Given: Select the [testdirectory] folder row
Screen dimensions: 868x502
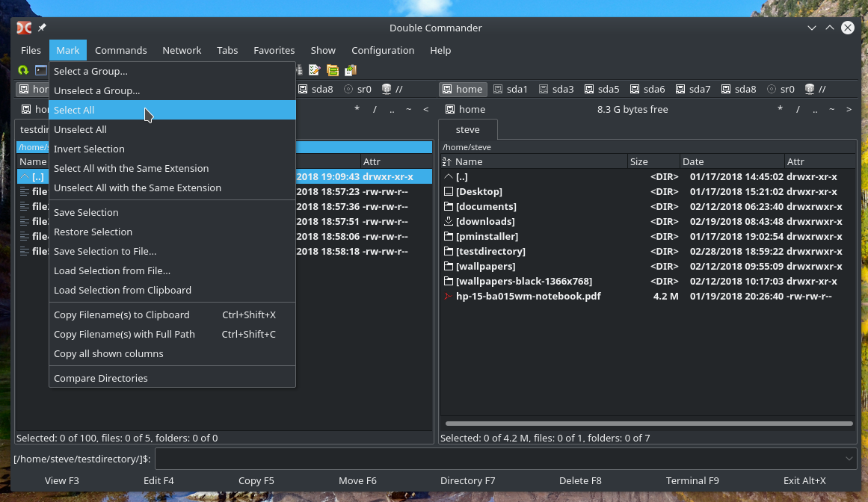Looking at the screenshot, I should coord(647,251).
